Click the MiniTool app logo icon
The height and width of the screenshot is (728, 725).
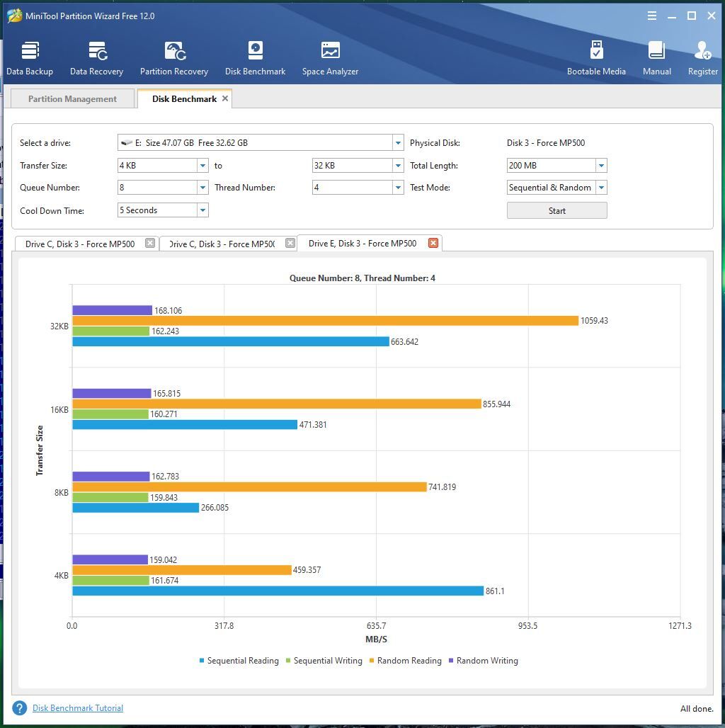(14, 16)
